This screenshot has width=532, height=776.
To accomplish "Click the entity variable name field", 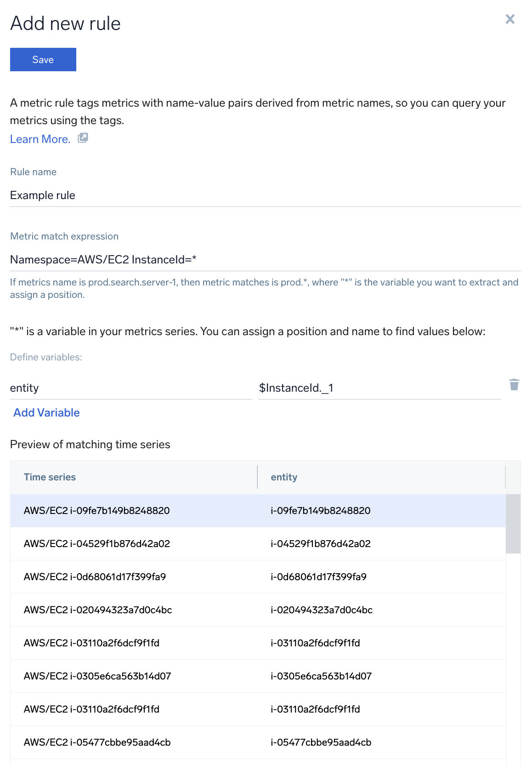I will [x=131, y=388].
